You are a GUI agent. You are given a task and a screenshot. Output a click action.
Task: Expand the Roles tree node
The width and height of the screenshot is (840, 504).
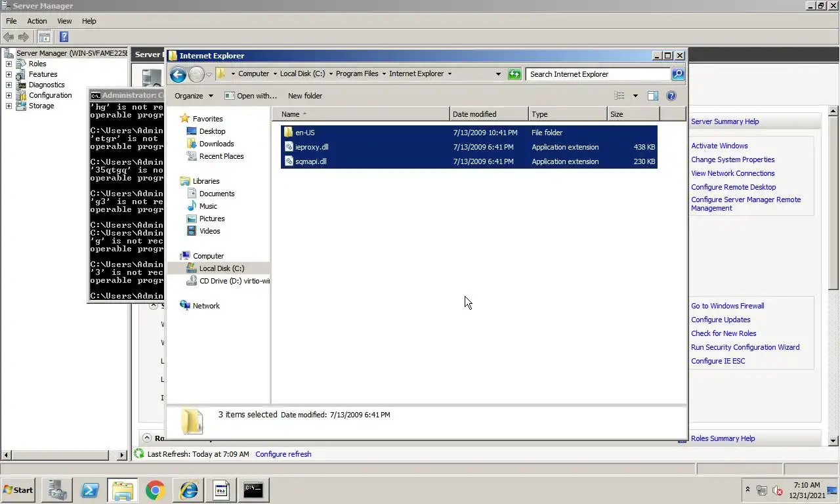(x=9, y=64)
